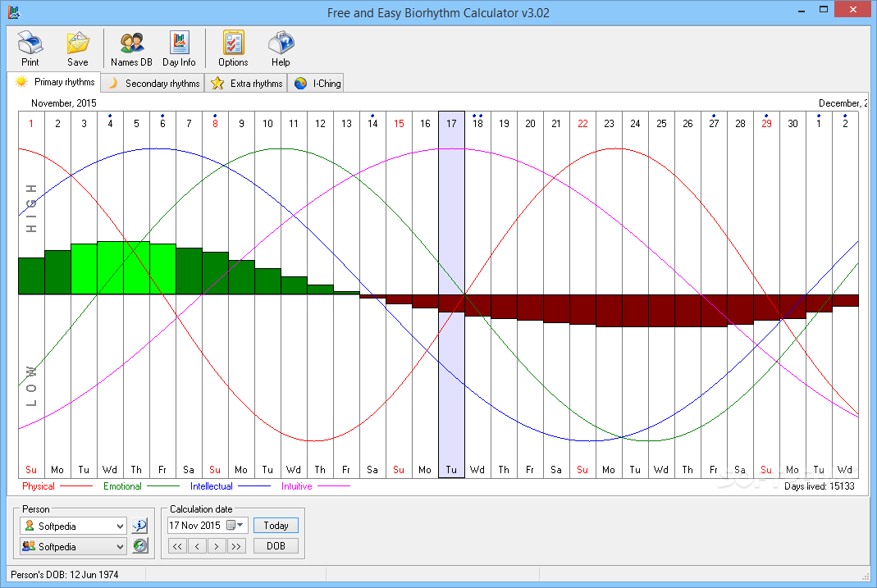Open the I-Ching tab

(316, 84)
